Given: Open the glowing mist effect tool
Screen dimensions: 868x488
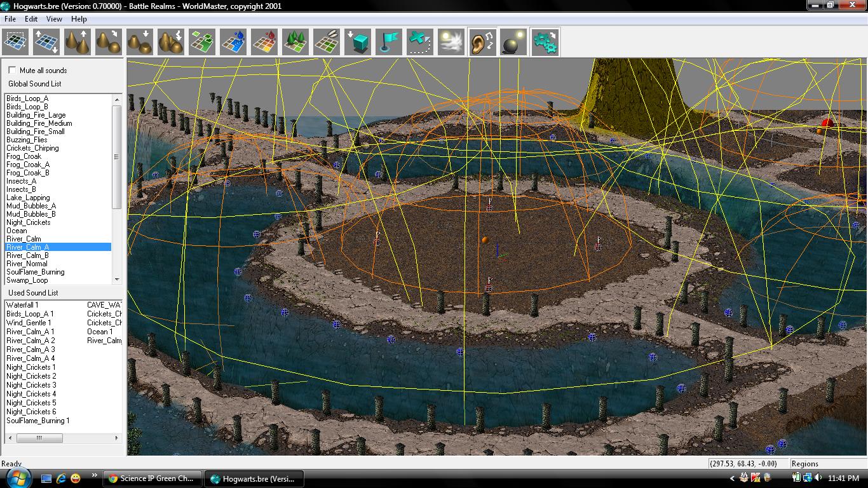Looking at the screenshot, I should point(451,42).
